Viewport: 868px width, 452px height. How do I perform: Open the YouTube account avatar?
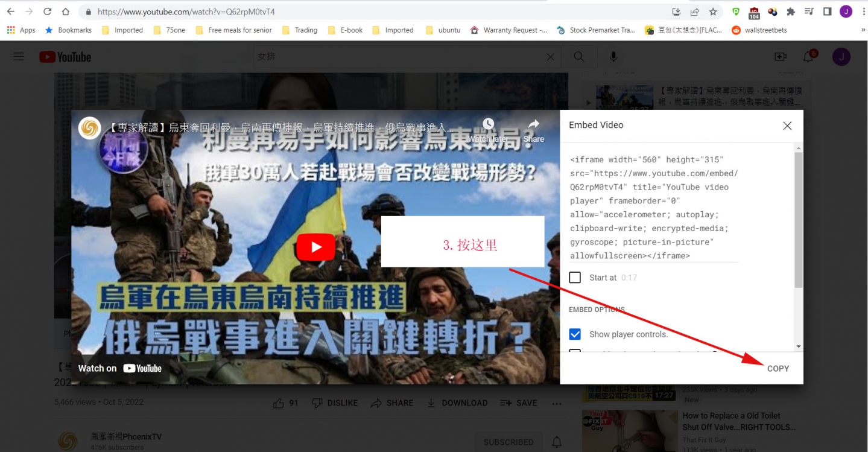(841, 57)
